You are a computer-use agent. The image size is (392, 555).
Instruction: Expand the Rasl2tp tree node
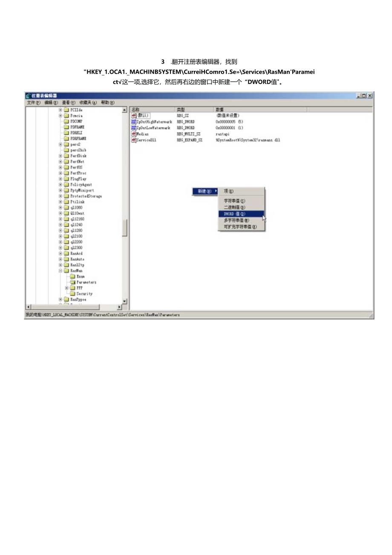pos(61,265)
